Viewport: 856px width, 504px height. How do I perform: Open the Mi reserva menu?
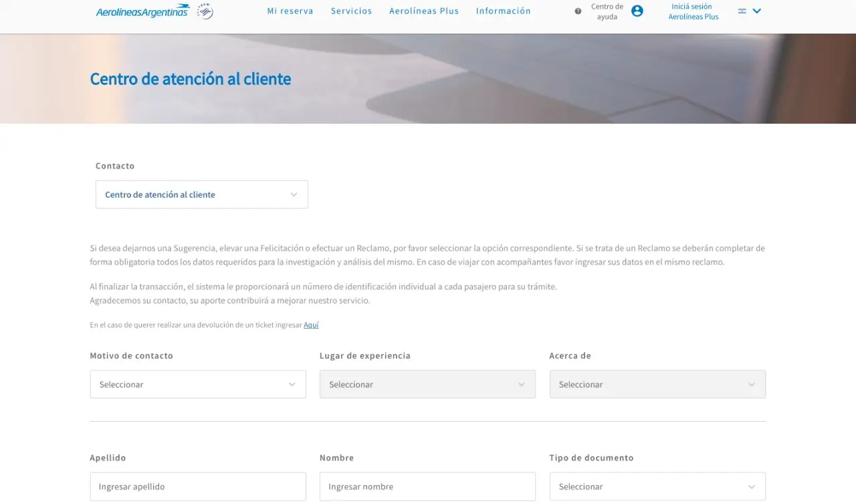pos(290,11)
